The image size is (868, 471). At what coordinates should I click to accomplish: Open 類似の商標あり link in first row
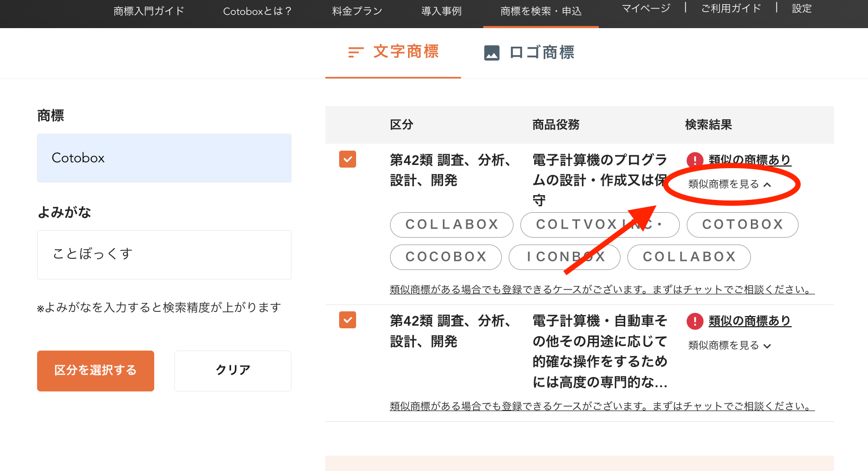(750, 160)
